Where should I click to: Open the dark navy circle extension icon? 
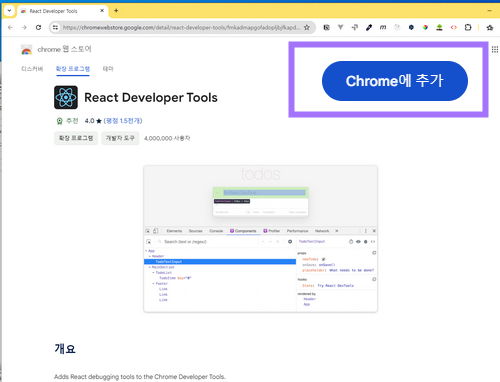pos(411,27)
